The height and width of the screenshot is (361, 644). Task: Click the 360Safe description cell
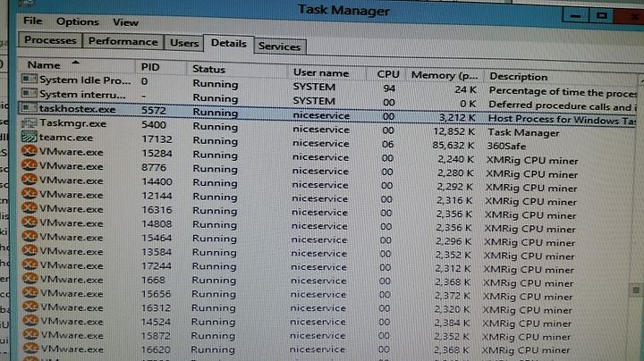(x=506, y=146)
